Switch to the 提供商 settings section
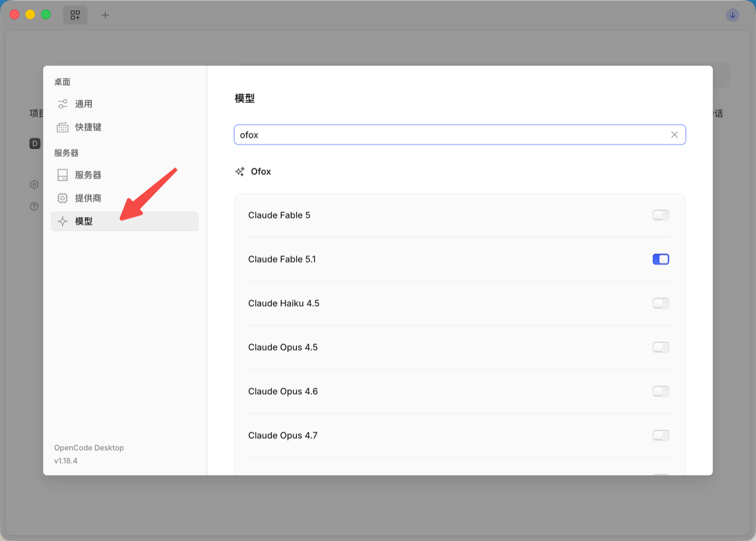This screenshot has width=756, height=541. pyautogui.click(x=125, y=198)
